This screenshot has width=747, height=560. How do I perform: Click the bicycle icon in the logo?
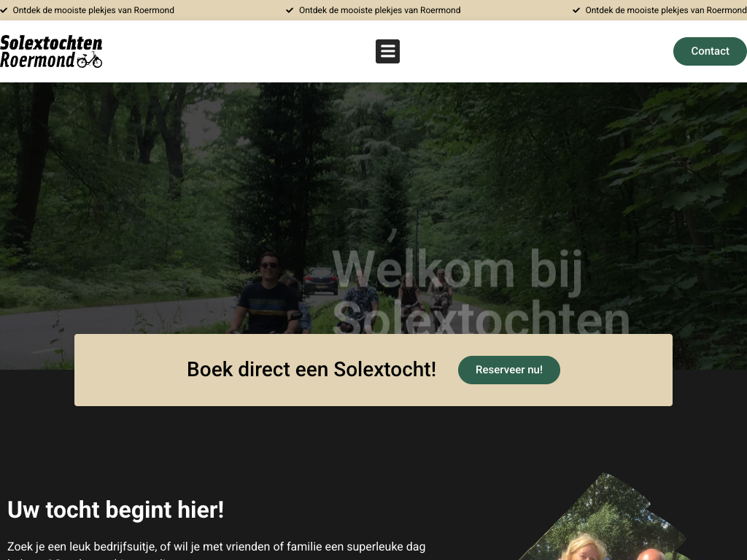point(90,60)
